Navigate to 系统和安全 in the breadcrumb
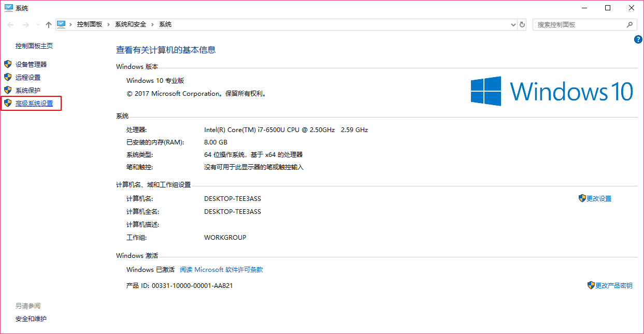The width and height of the screenshot is (644, 334). pos(131,24)
